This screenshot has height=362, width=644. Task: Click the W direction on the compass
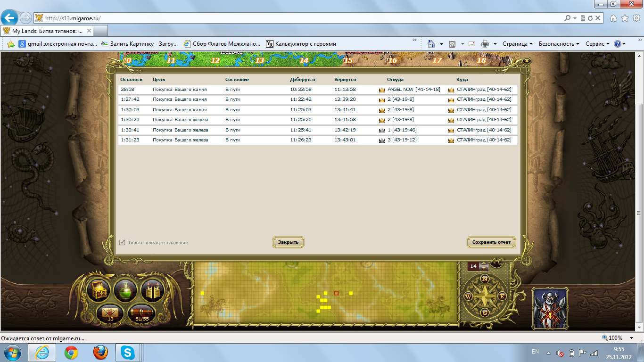(468, 296)
